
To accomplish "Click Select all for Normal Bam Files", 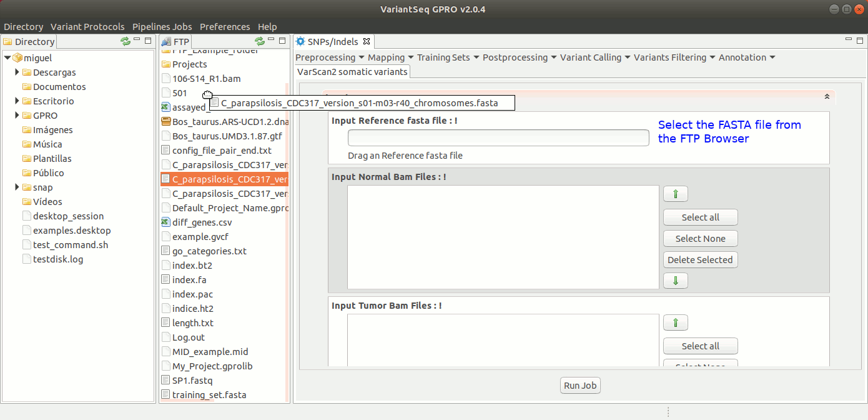I will 700,217.
